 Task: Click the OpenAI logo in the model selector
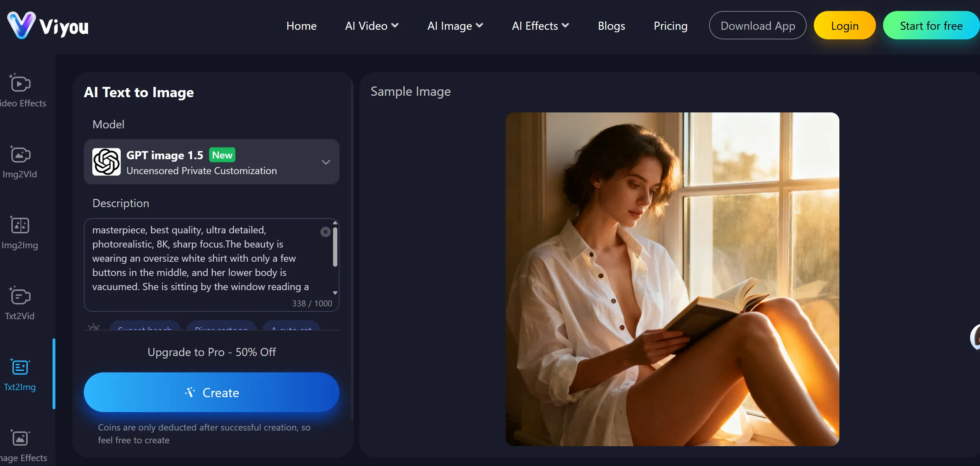click(x=106, y=162)
